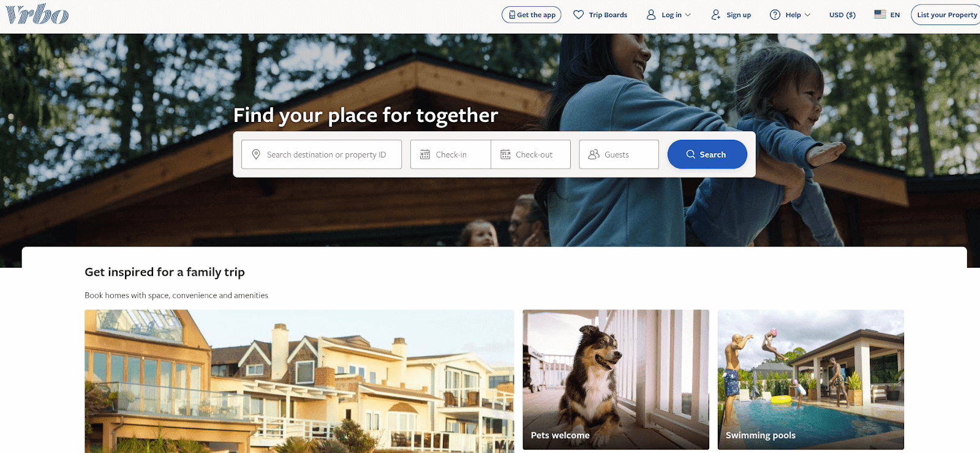Click the Get the app button

(x=532, y=15)
